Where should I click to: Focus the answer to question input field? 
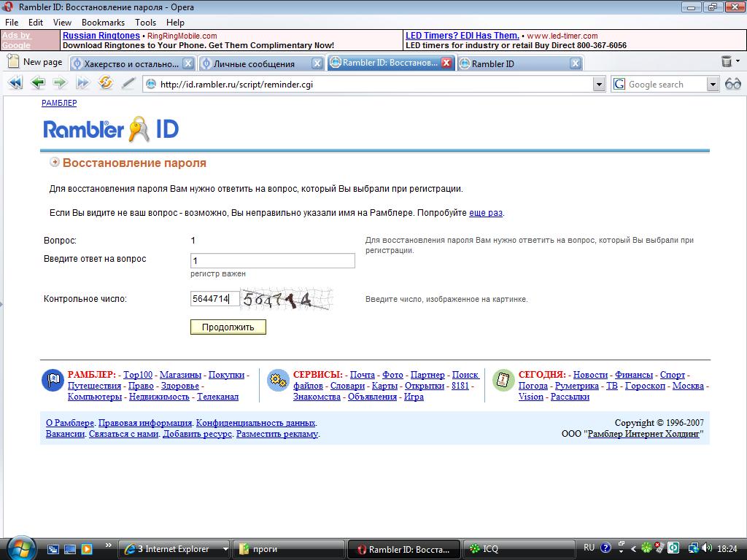pyautogui.click(x=273, y=260)
